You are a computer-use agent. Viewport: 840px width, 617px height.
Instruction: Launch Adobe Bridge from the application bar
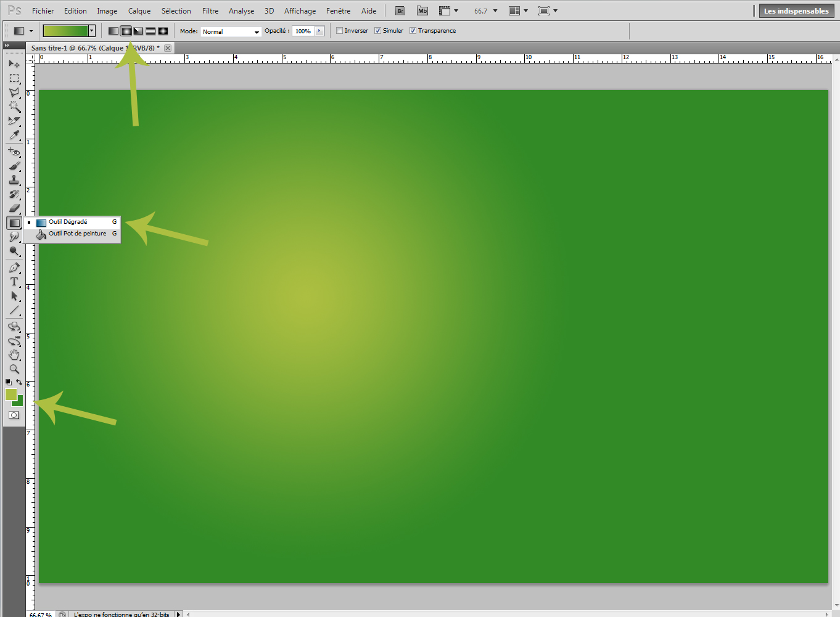[400, 11]
